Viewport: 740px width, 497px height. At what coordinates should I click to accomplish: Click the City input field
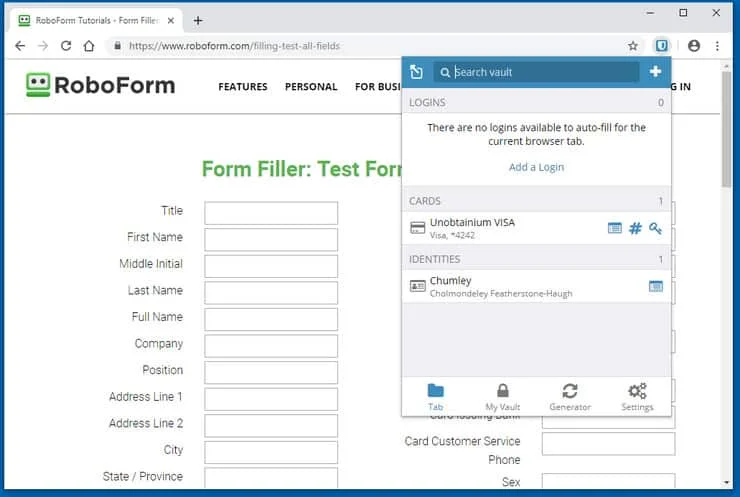click(271, 452)
